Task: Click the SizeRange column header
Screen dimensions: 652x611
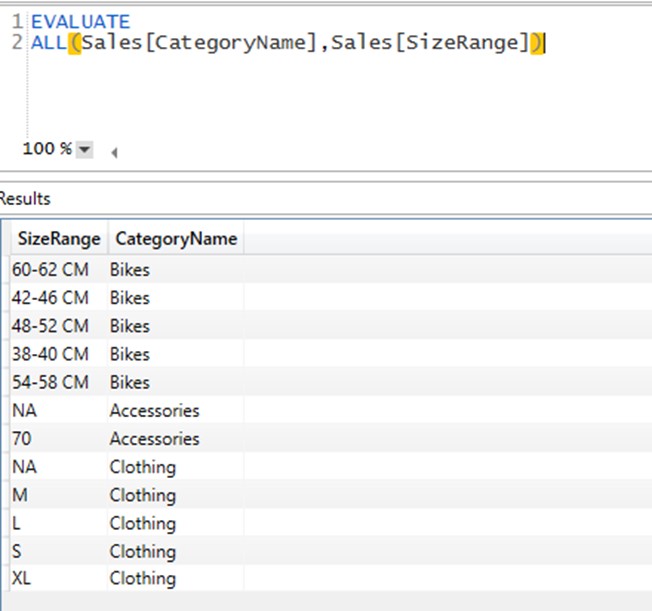Action: (59, 239)
